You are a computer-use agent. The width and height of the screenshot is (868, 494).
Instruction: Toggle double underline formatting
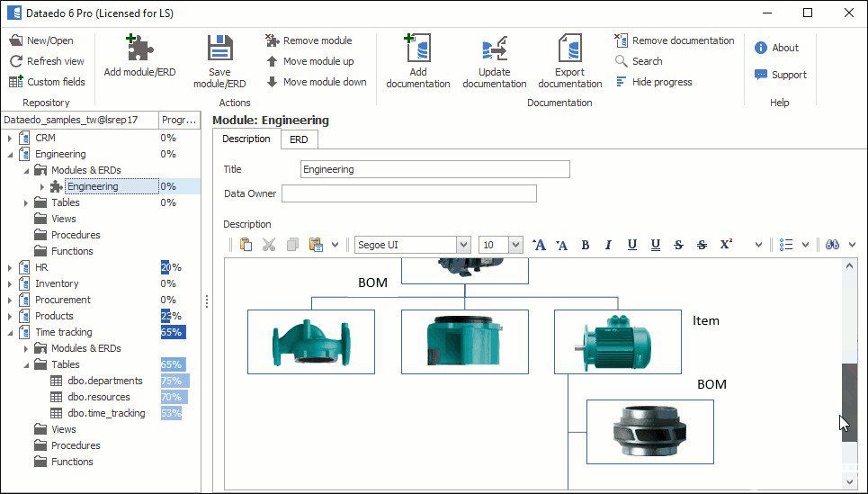(656, 244)
